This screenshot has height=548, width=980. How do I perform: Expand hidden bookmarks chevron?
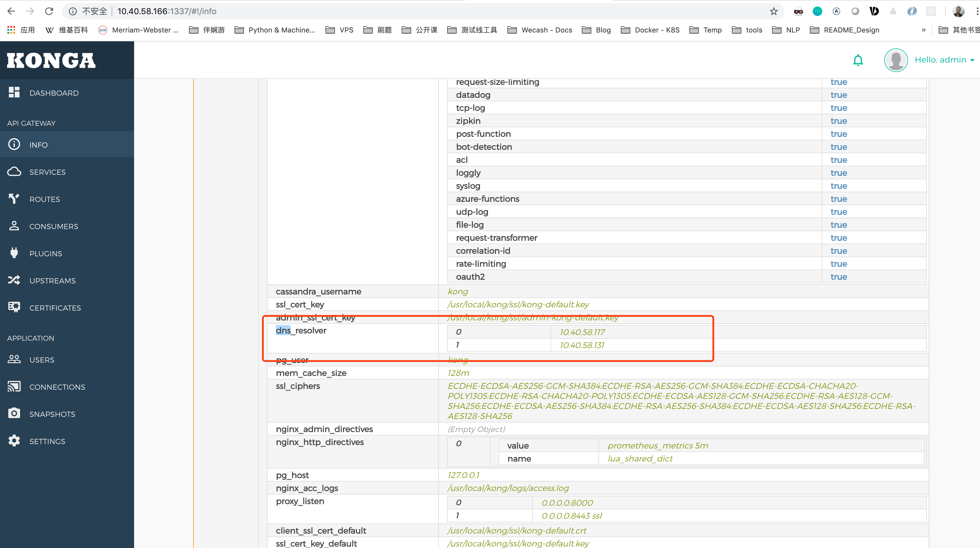click(923, 30)
